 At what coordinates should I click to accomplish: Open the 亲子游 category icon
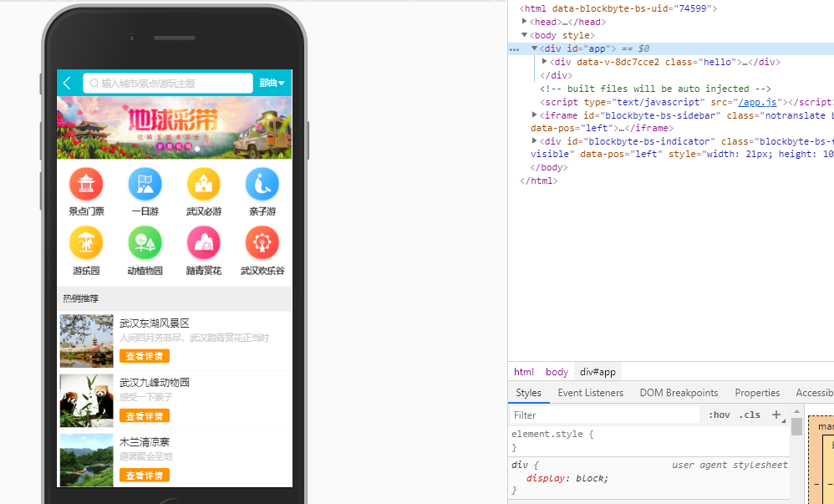(x=262, y=184)
